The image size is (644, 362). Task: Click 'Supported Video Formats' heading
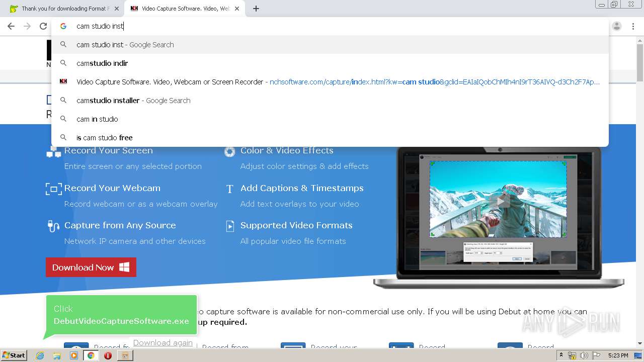pos(296,225)
